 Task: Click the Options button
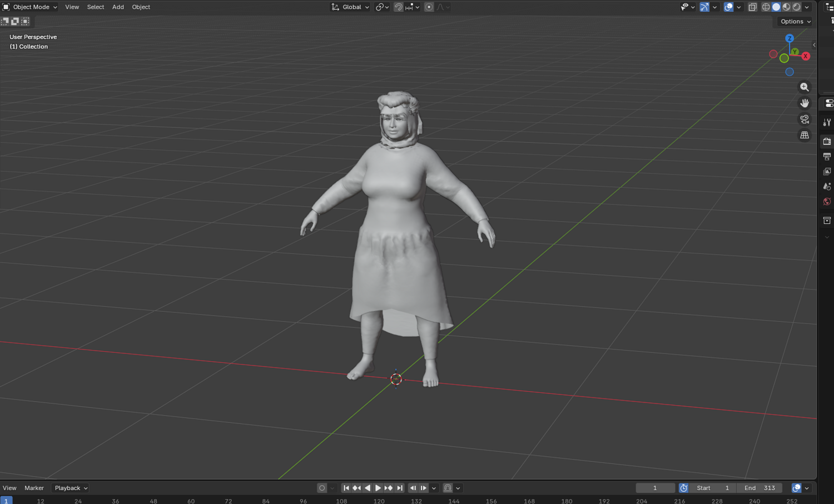pos(796,22)
